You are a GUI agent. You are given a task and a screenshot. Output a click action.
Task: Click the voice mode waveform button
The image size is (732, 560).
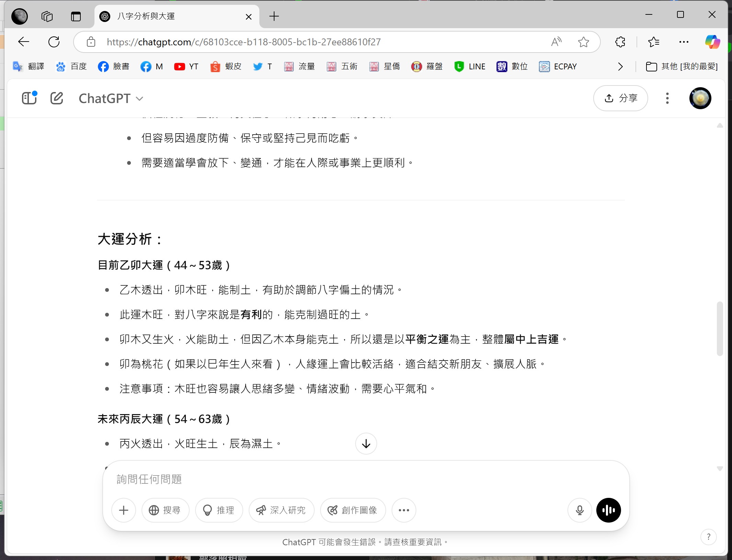tap(608, 510)
